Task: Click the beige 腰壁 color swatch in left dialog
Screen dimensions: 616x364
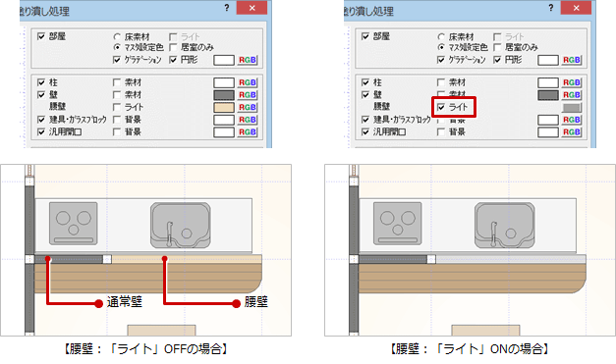Action: pos(224,107)
